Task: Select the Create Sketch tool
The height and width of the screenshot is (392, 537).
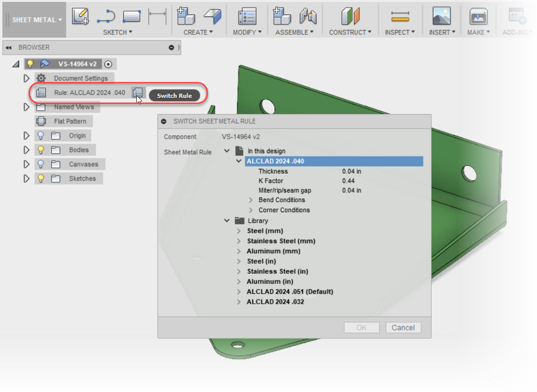Action: click(x=80, y=15)
